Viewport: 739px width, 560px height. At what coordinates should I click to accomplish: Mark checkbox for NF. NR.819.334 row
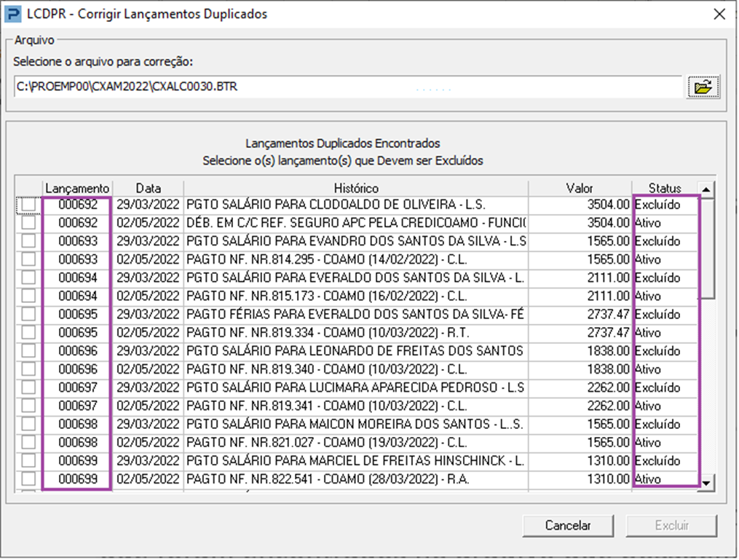[x=28, y=333]
